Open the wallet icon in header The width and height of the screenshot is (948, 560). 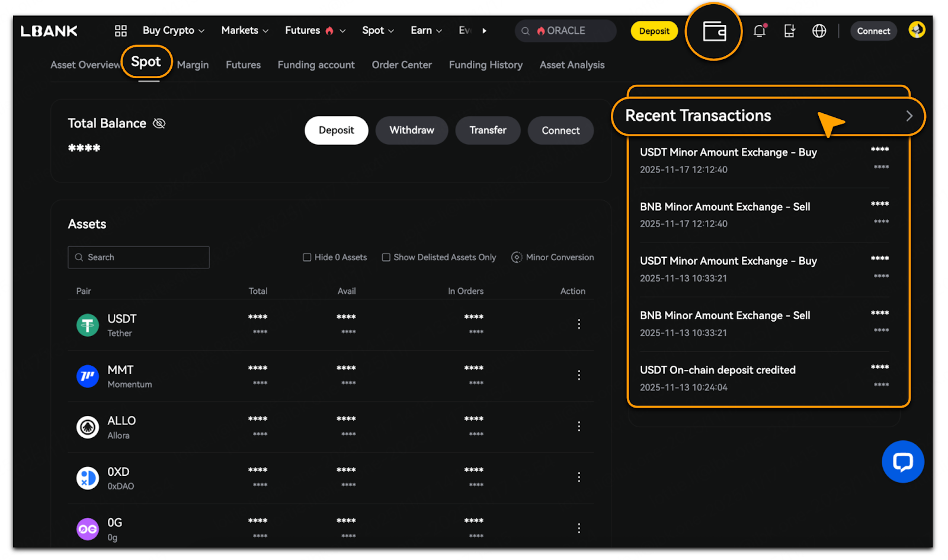click(x=714, y=31)
